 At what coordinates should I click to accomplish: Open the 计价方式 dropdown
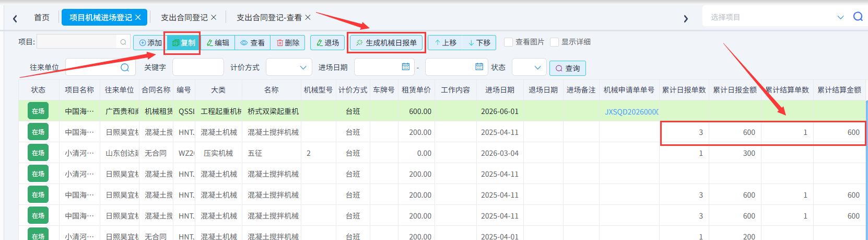(289, 67)
